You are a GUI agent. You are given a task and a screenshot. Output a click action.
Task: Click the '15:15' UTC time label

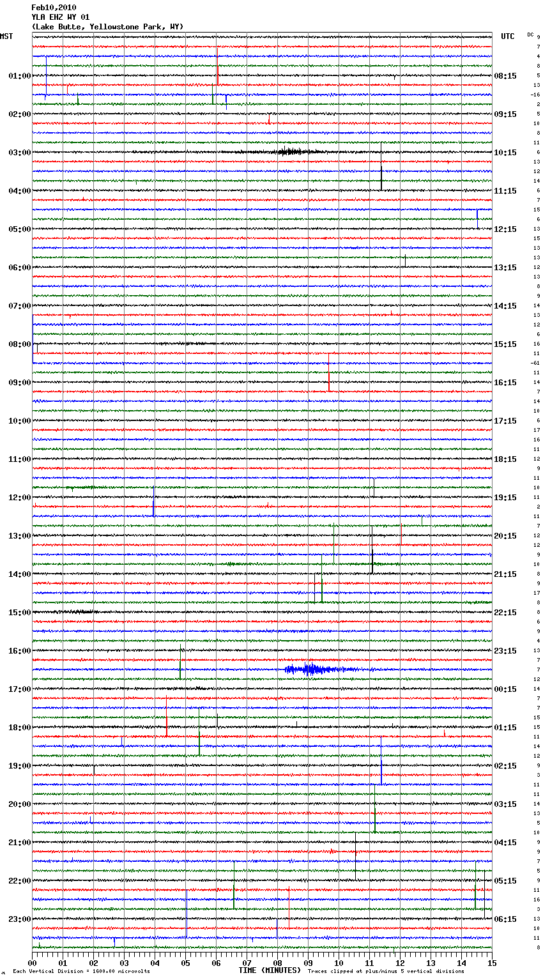click(505, 344)
